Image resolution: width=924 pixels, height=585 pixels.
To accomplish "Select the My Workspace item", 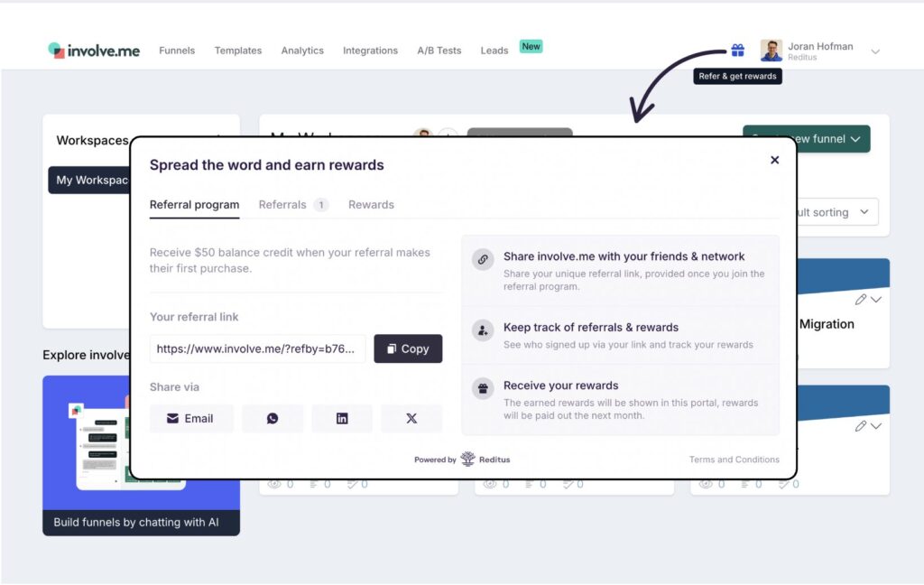I will (x=89, y=180).
